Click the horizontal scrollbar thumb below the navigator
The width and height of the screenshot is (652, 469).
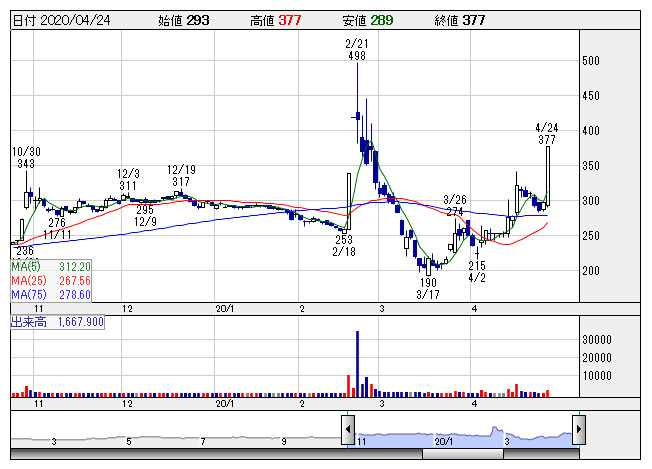pos(463,454)
